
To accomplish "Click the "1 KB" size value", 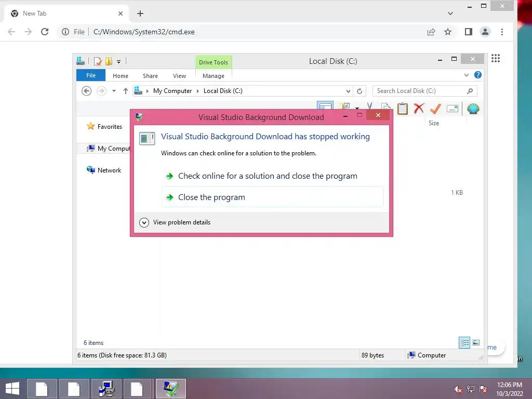I will tap(457, 192).
